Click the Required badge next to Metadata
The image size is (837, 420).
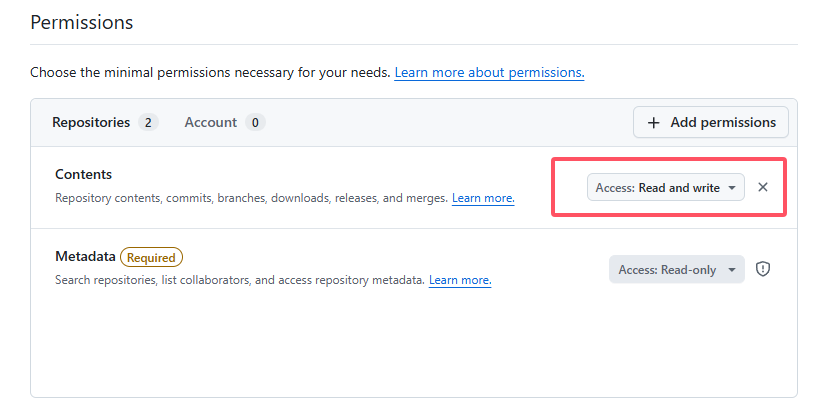coord(151,257)
